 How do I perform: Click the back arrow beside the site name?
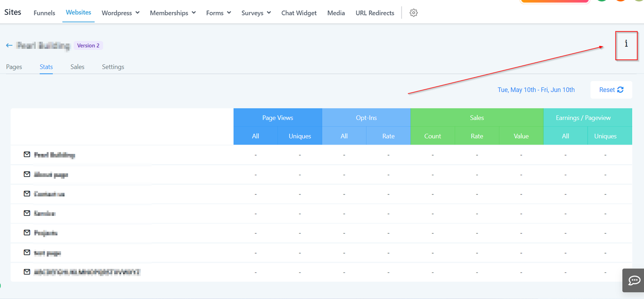[x=9, y=45]
